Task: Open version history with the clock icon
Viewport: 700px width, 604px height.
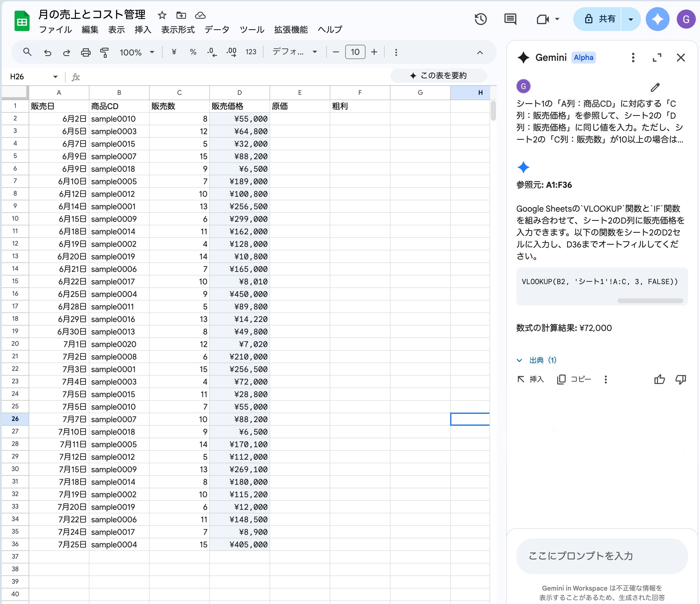Action: (481, 19)
